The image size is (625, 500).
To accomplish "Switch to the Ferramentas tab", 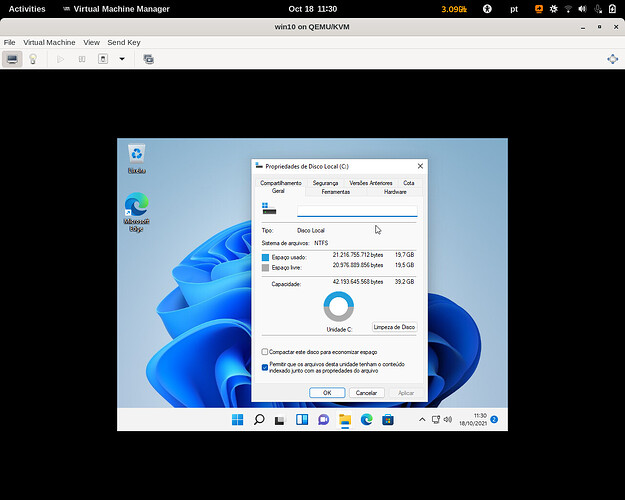I will (336, 192).
